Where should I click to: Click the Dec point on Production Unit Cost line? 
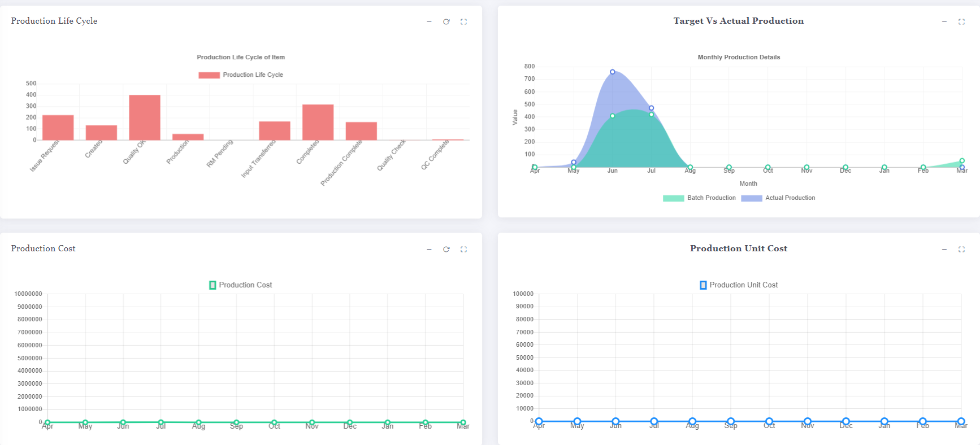click(x=846, y=421)
